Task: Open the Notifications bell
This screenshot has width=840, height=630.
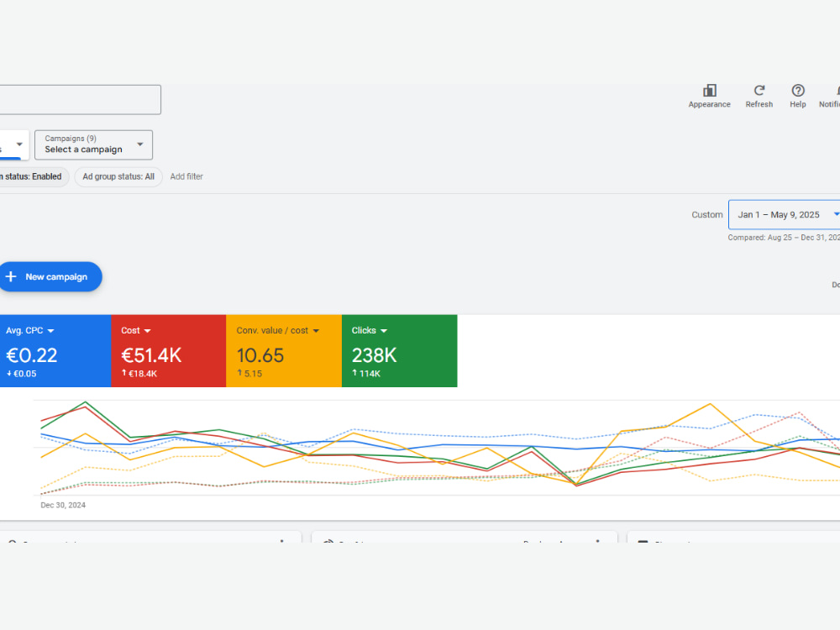Action: pyautogui.click(x=836, y=91)
